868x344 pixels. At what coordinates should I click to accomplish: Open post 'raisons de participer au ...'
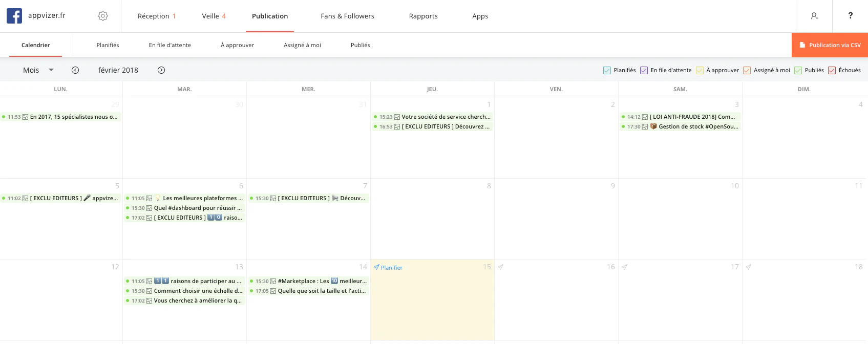click(185, 282)
